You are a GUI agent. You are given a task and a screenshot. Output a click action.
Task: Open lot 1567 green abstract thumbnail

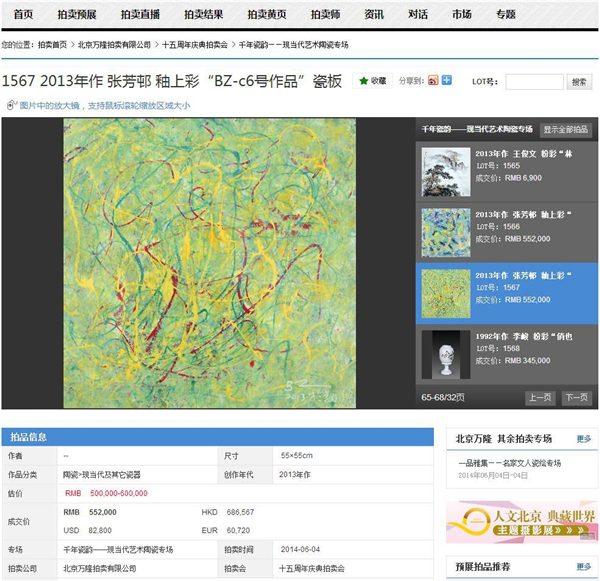coord(446,294)
